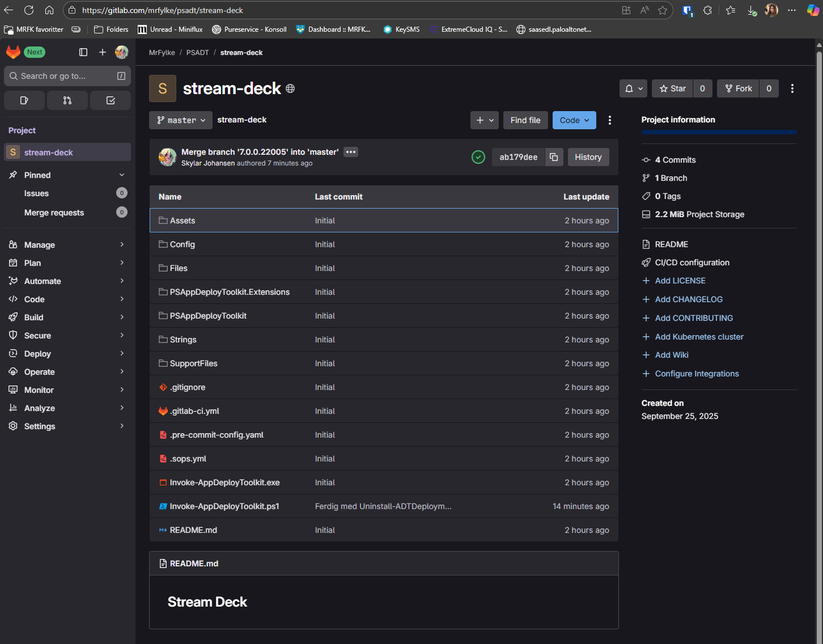This screenshot has height=644, width=823.
Task: Expand the Plan sidebar menu
Action: (x=67, y=263)
